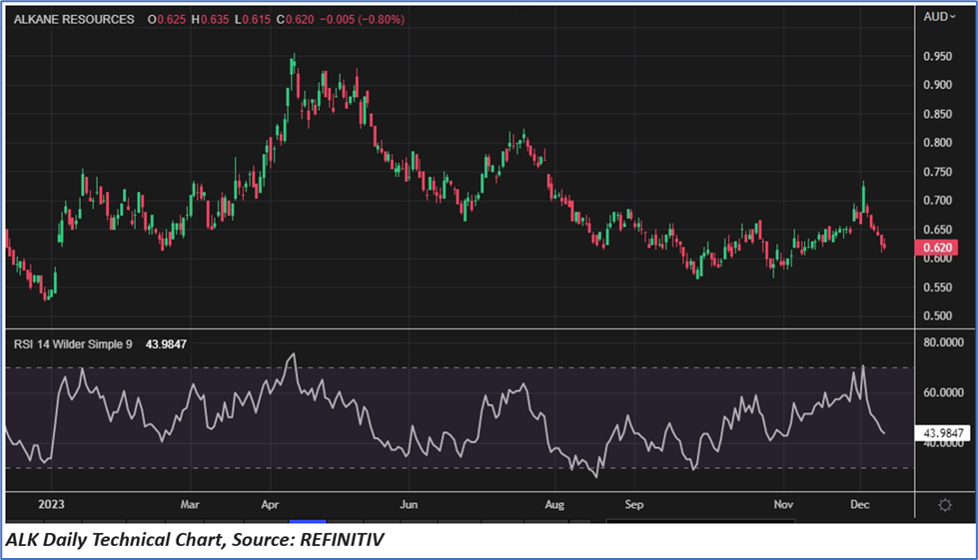
Task: Click the 0.650 price axis label
Action: point(937,230)
